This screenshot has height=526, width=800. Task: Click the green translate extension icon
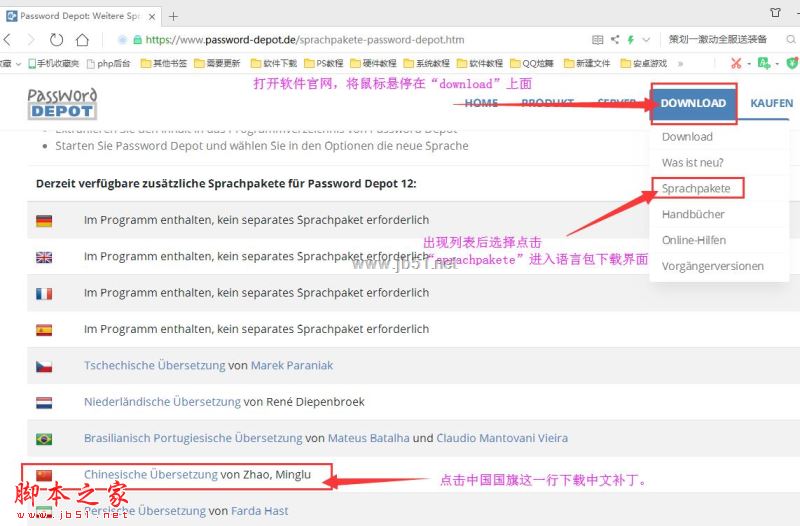click(764, 63)
